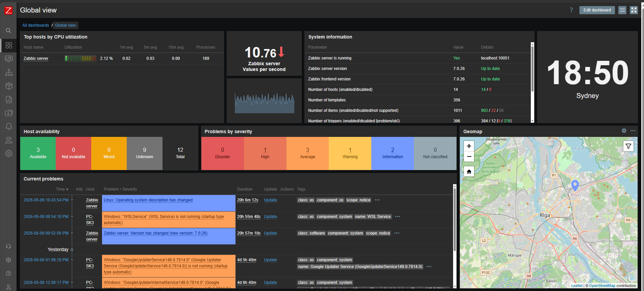The width and height of the screenshot is (644, 291).
Task: Expand tags for Linux OS description problem
Action: [x=377, y=200]
